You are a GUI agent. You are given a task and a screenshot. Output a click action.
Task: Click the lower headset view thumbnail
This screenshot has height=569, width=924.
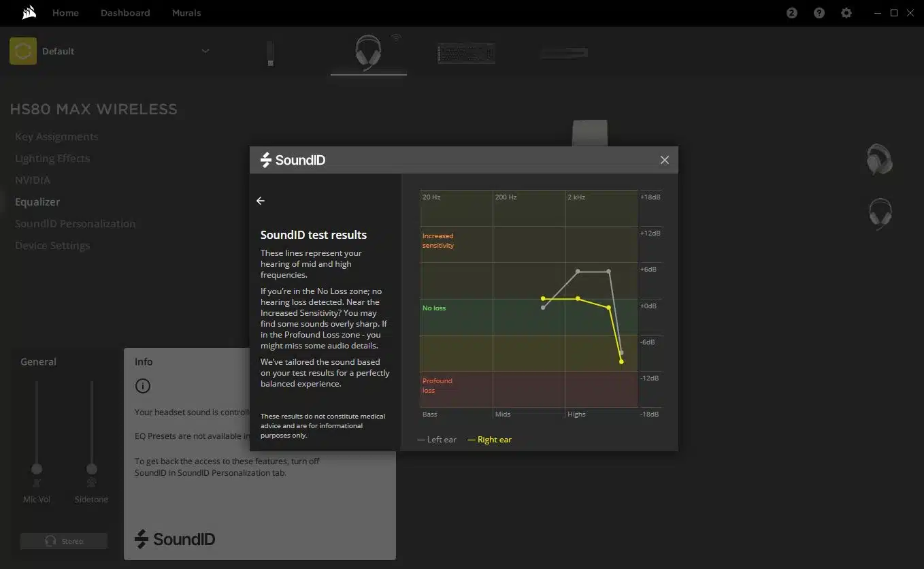point(880,214)
